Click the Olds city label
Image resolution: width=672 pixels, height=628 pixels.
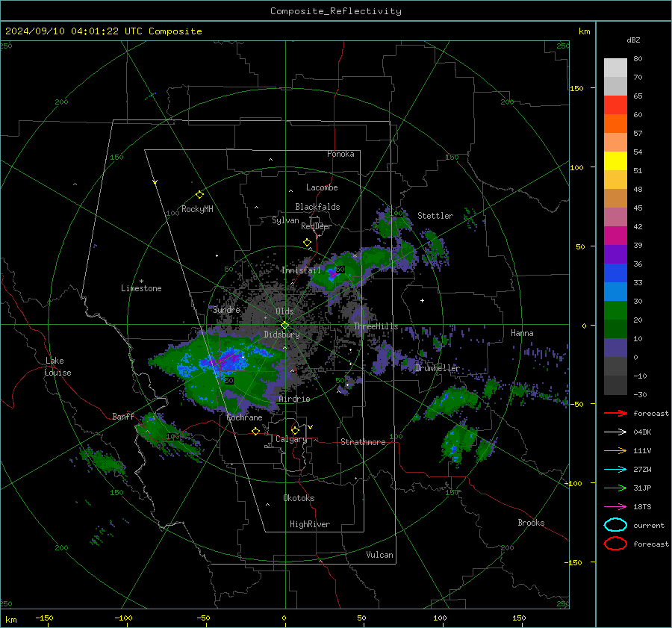(x=284, y=311)
